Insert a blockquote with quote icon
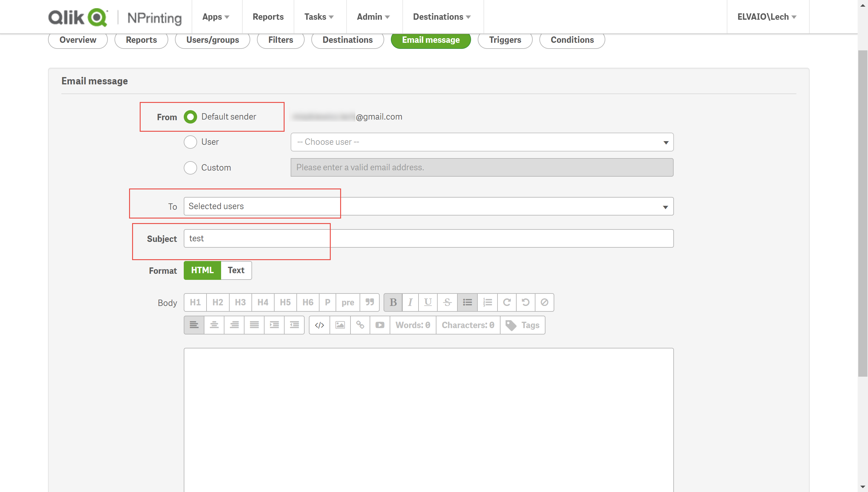Viewport: 868px width, 492px height. click(370, 302)
